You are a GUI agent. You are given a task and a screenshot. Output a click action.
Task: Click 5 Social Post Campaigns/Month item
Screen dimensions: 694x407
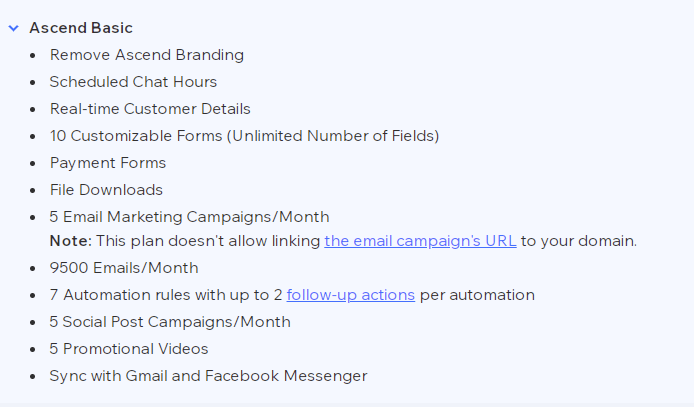[170, 322]
